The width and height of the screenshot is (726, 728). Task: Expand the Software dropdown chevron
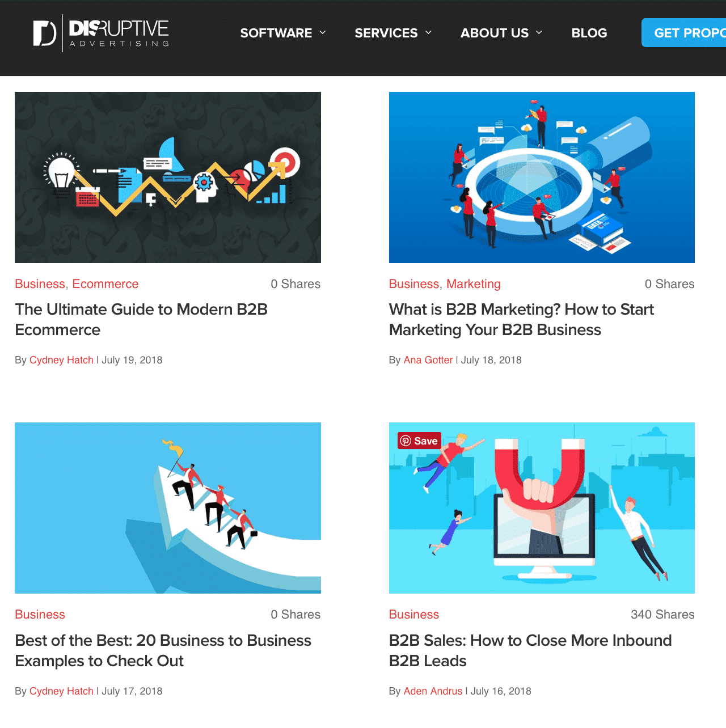tap(323, 32)
